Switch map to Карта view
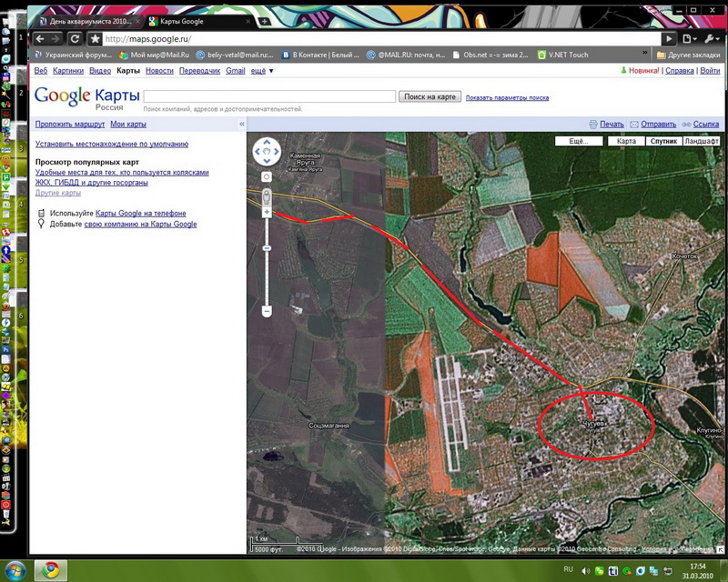 click(626, 142)
